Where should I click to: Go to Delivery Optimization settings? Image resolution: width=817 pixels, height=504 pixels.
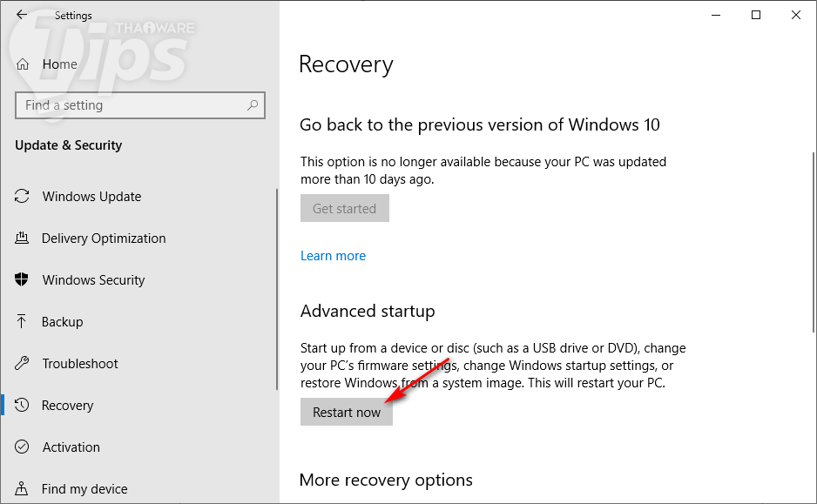click(x=104, y=239)
